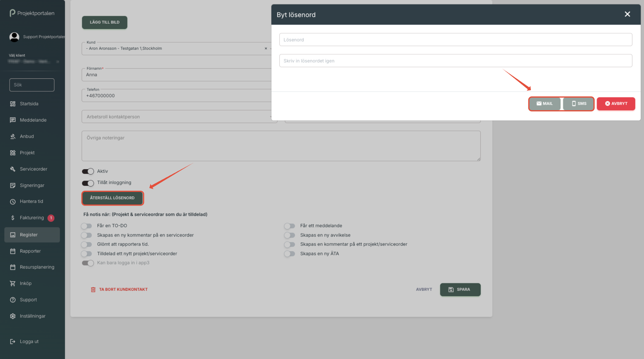Viewport: 644px width, 359px height.
Task: Enable Skapas en ny ÄTA toggle
Action: tap(290, 254)
